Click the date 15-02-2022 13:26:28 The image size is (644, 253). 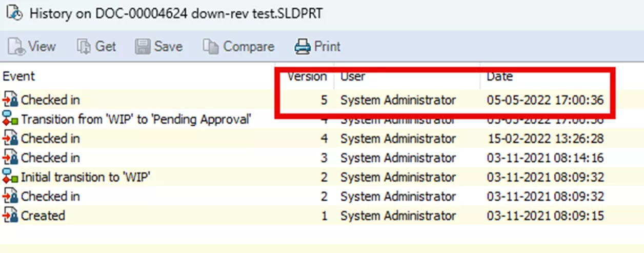click(545, 139)
